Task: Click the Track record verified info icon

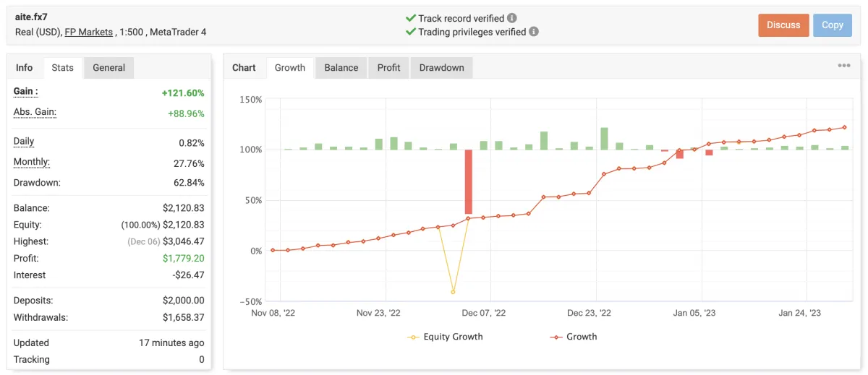Action: (512, 18)
